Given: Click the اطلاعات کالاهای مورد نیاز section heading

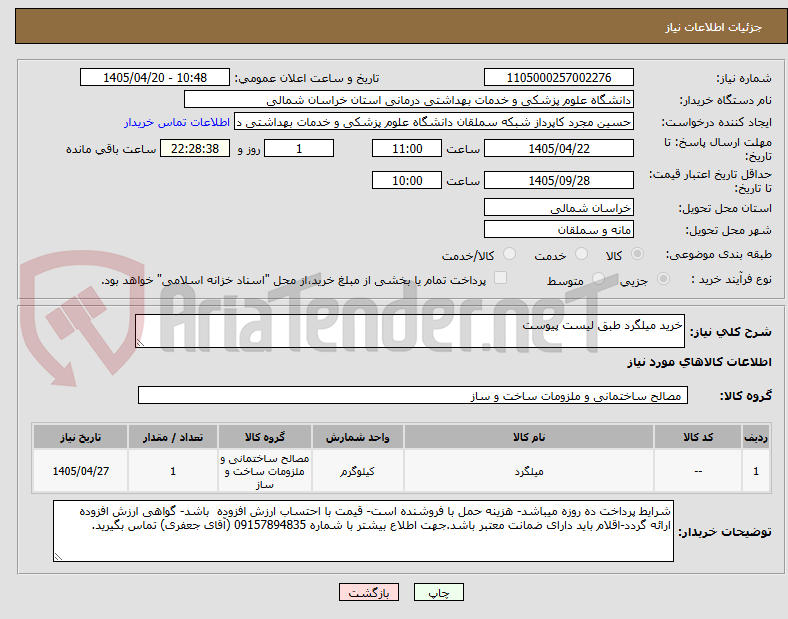Looking at the screenshot, I should point(699,362).
